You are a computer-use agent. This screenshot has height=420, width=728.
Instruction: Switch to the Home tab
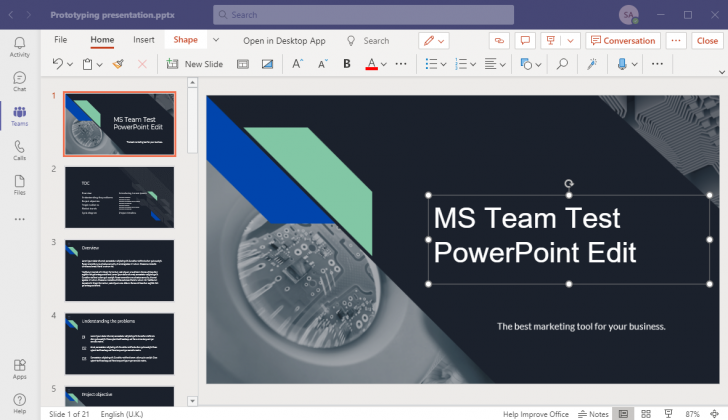coord(102,40)
